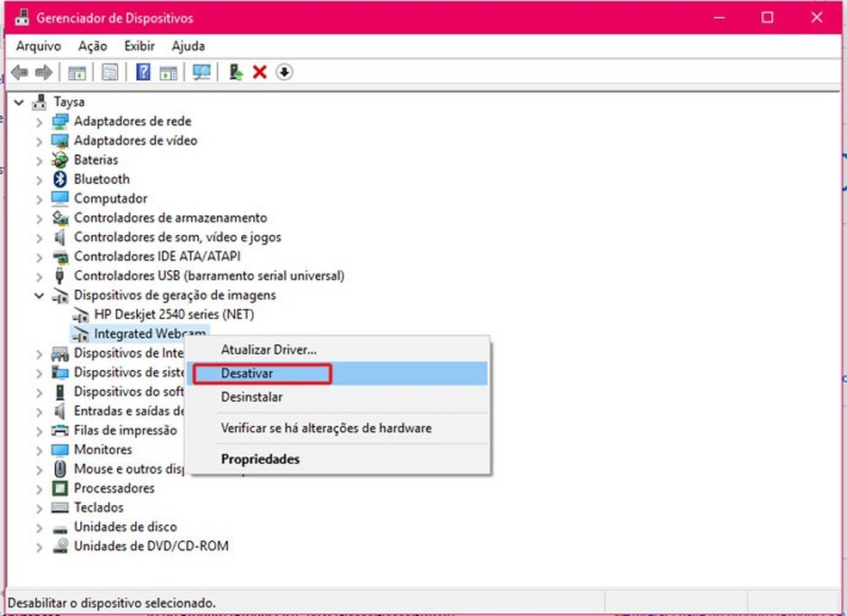Collapse Dispositivos de geração de imagens

coord(39,295)
